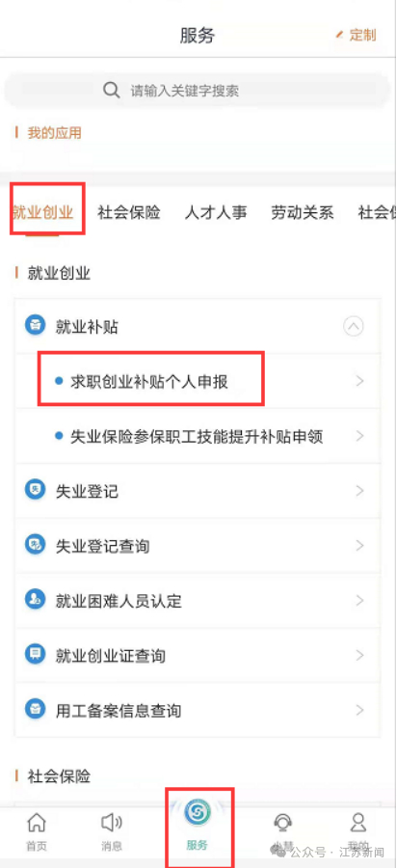
Task: Tap the 失业登记 row icon
Action: tap(36, 489)
